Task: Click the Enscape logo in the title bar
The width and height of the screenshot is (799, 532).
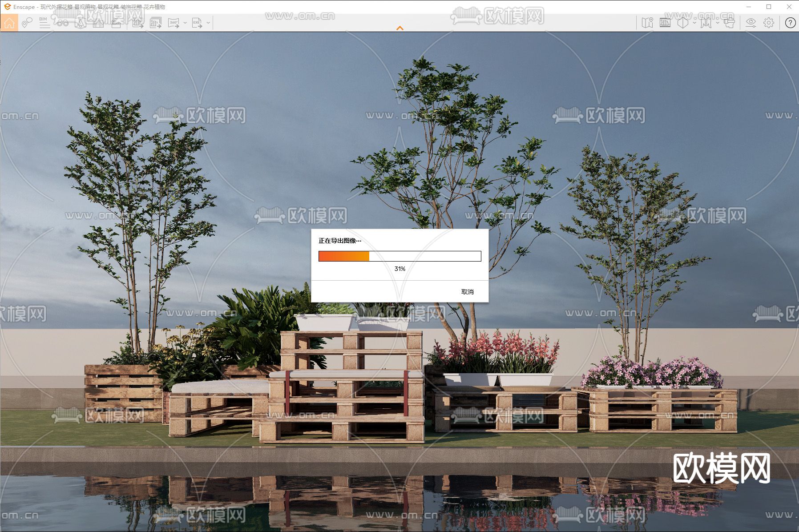Action: coord(7,7)
